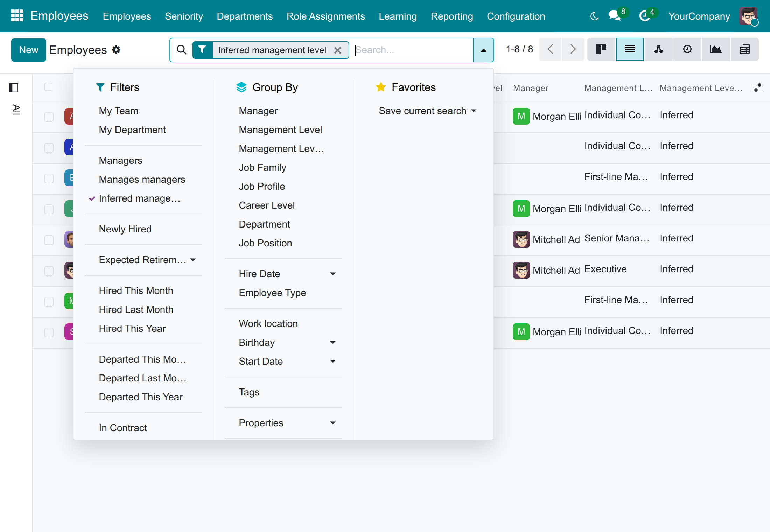
Task: Check the row checkbox for Executive employee
Action: pyautogui.click(x=49, y=271)
